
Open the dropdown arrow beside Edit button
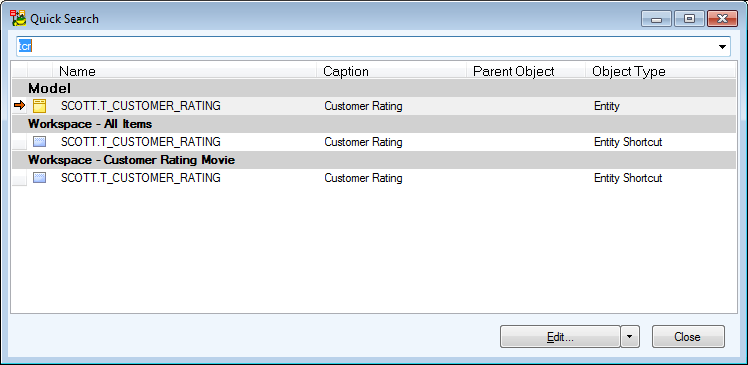coord(630,337)
